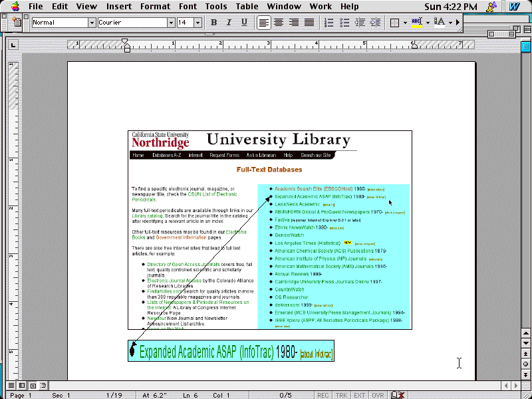Screen dimensions: 532x399
Task: Open the Work menu
Action: pos(321,7)
